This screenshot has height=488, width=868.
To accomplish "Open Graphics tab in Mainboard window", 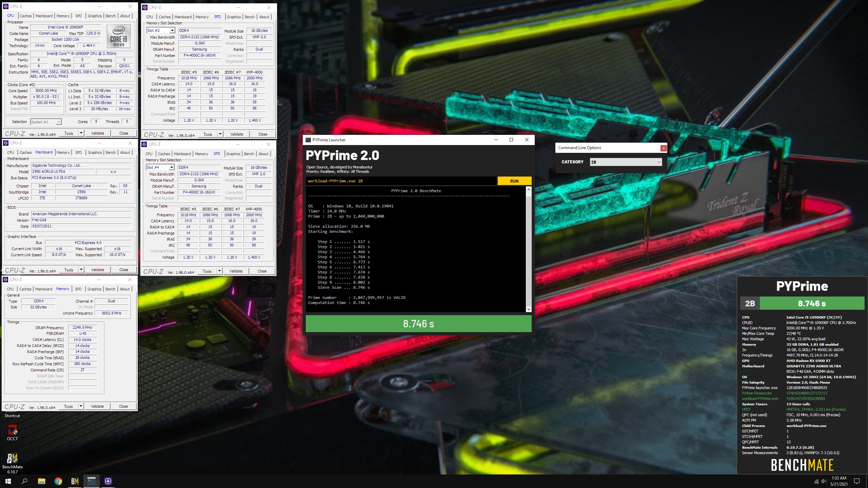I will 95,152.
